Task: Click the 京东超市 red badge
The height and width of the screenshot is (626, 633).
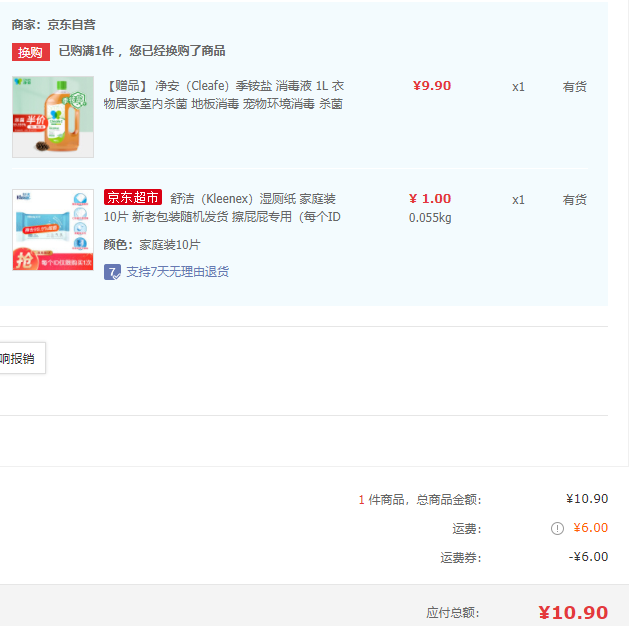Action: [x=133, y=197]
